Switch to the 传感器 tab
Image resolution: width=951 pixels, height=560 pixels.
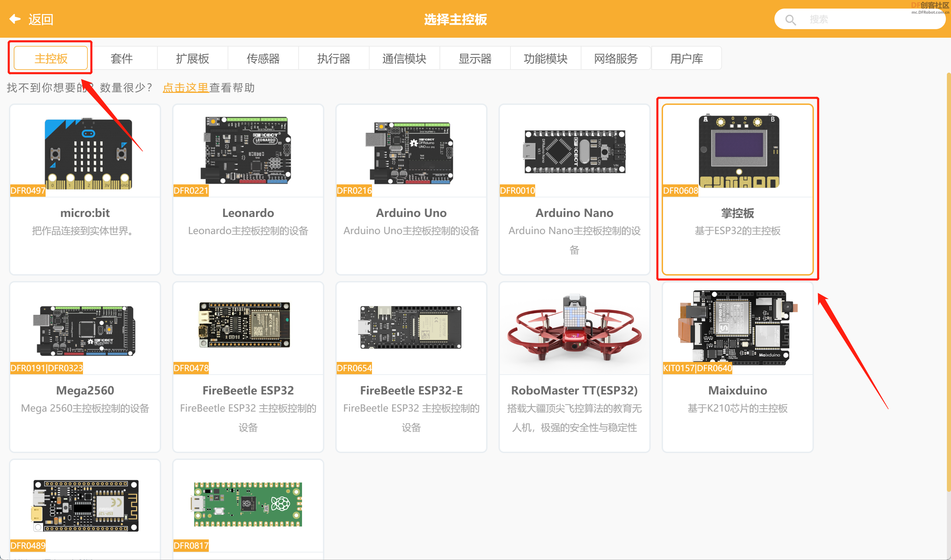click(x=263, y=59)
